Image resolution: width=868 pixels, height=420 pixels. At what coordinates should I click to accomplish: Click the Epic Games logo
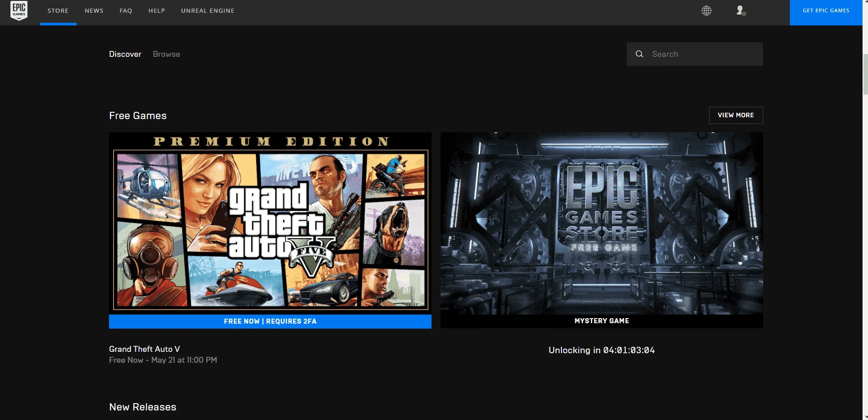tap(19, 10)
